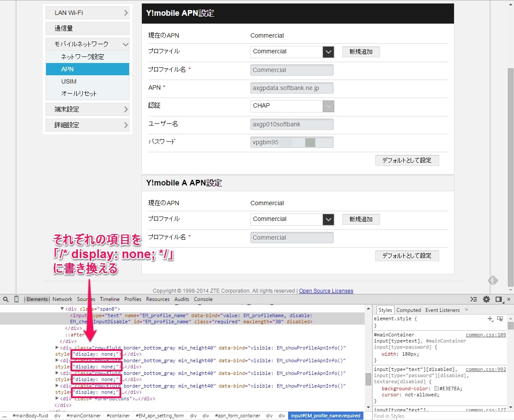Open DevTools settings gear icon
This screenshot has width=514, height=420.
pyautogui.click(x=486, y=299)
